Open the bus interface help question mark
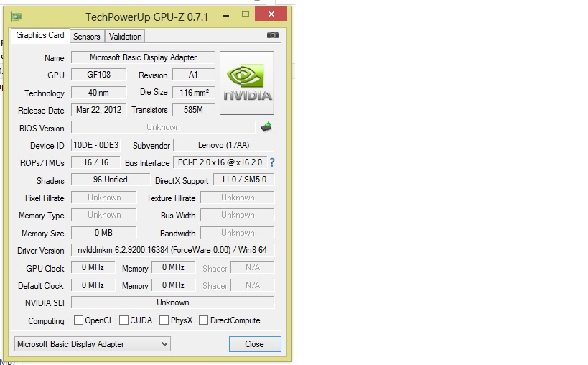The width and height of the screenshot is (588, 365). pos(272,162)
